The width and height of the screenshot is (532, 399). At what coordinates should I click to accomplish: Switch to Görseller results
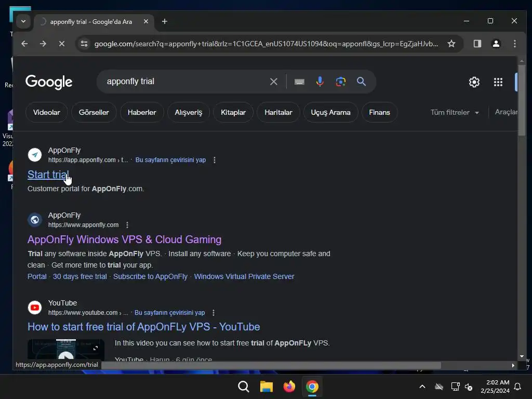click(x=94, y=112)
